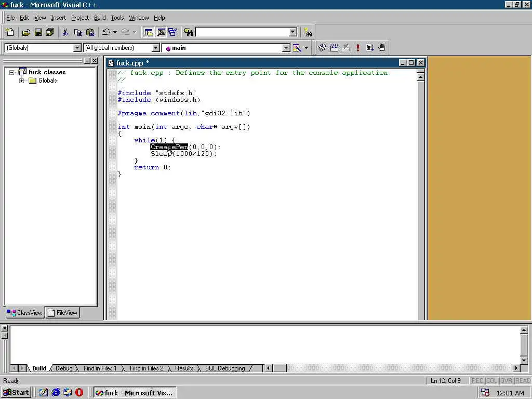Open the Find combo box dropdown
532x399 pixels.
click(x=293, y=32)
